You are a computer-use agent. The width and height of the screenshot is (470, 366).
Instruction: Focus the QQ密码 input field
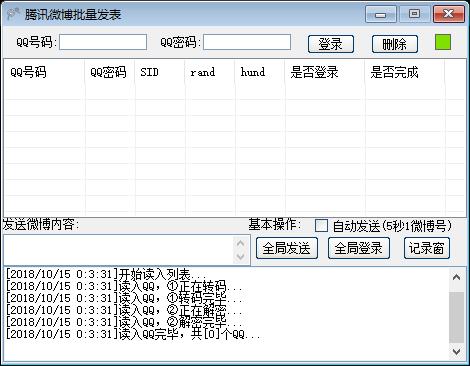[247, 42]
